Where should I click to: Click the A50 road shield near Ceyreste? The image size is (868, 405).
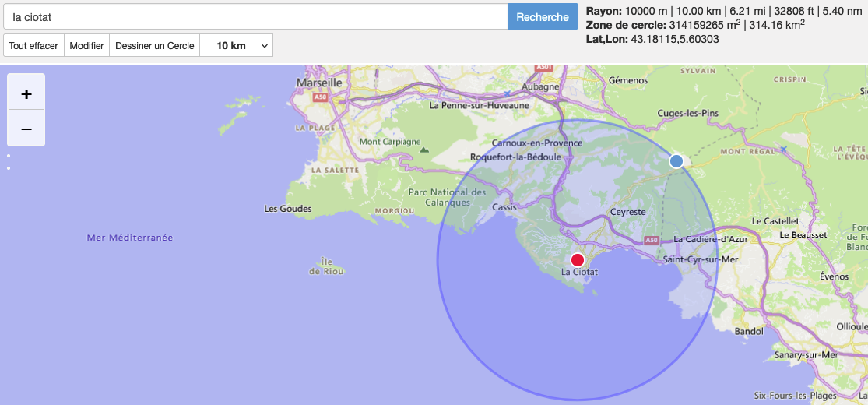tap(651, 241)
